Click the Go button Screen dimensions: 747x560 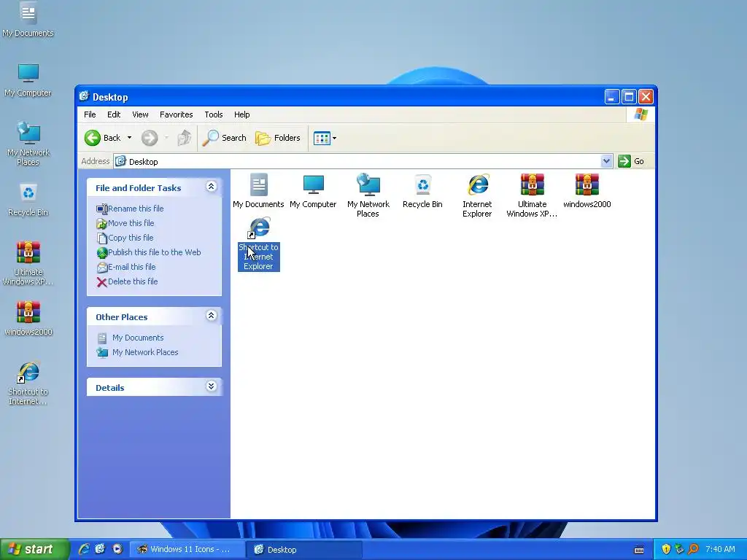(x=631, y=161)
